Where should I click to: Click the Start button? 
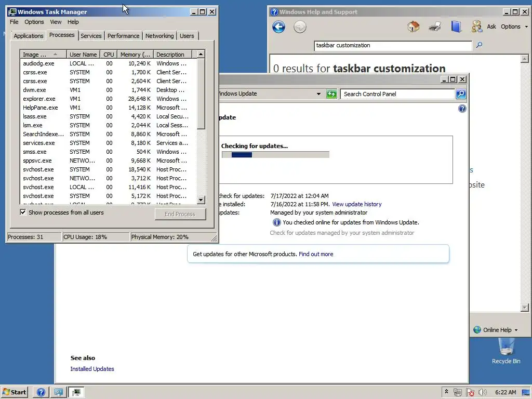coord(14,392)
